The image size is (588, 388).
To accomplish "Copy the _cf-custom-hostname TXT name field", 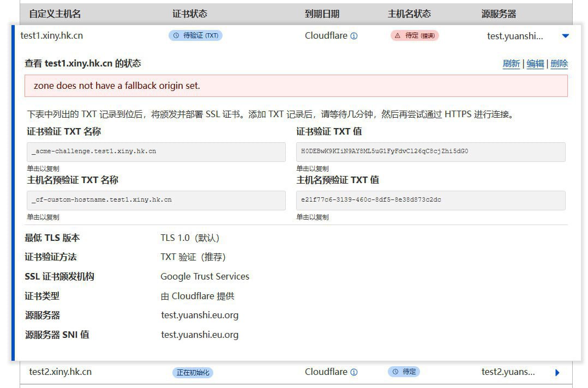I will click(156, 200).
